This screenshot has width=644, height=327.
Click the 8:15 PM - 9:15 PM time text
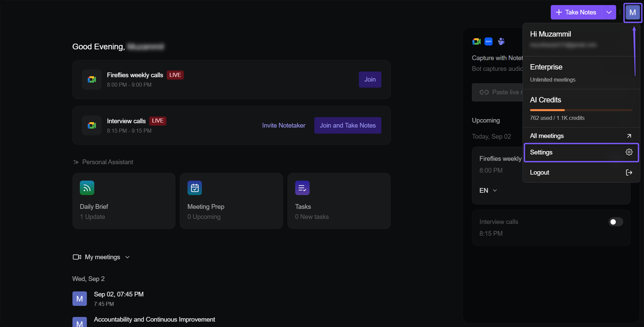[x=129, y=131]
